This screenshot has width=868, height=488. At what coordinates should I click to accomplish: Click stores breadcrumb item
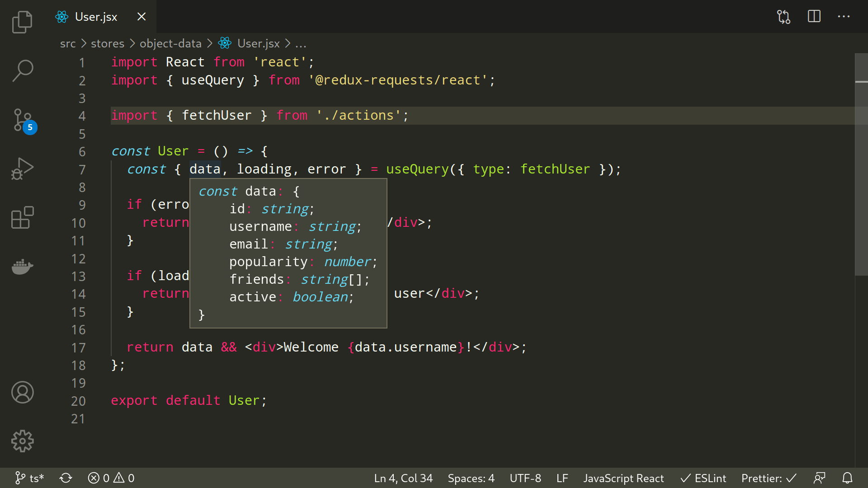[x=108, y=43]
